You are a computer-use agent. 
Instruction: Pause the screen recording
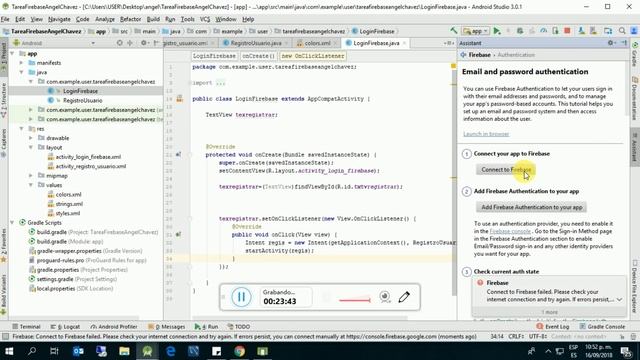(x=241, y=297)
